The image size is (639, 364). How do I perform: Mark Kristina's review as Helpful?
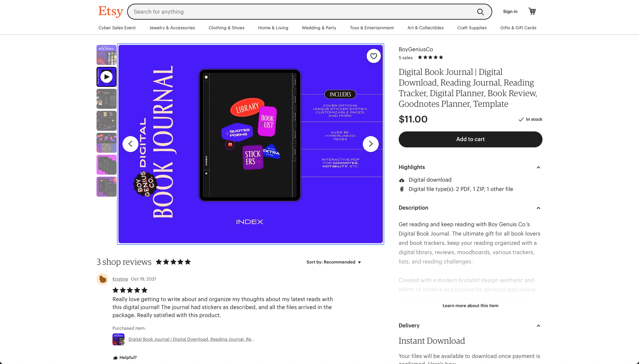pyautogui.click(x=125, y=358)
